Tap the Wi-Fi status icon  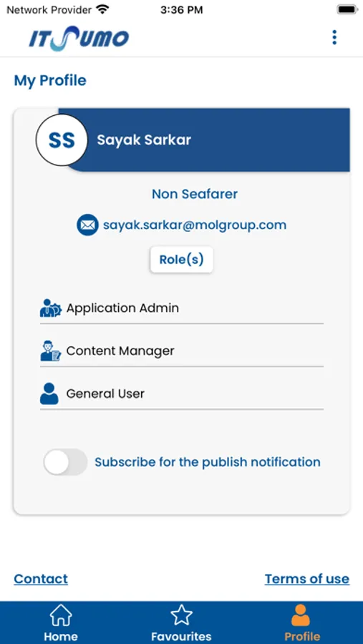pos(102,9)
